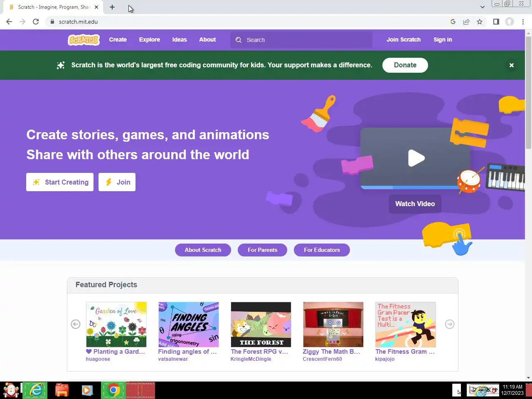Click the sparkle icon on donation banner
The image size is (532, 399).
(61, 65)
